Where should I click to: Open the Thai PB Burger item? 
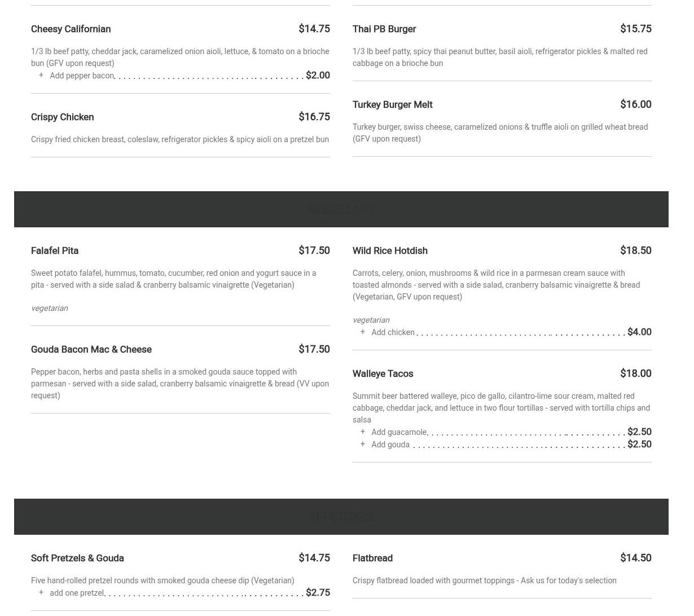click(384, 29)
